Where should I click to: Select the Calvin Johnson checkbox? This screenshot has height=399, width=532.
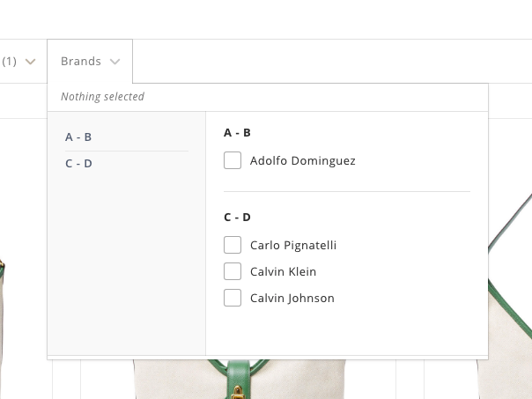pos(233,299)
